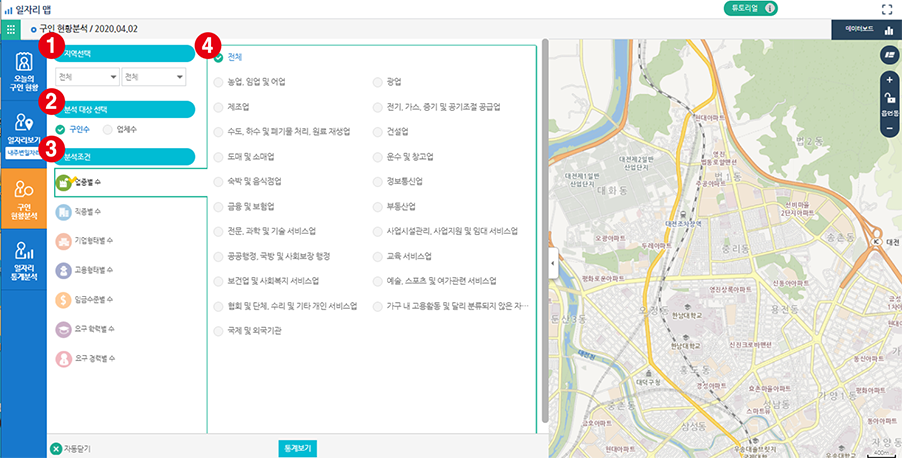
Task: Click the 일자리 맵 logo
Action: 28,9
